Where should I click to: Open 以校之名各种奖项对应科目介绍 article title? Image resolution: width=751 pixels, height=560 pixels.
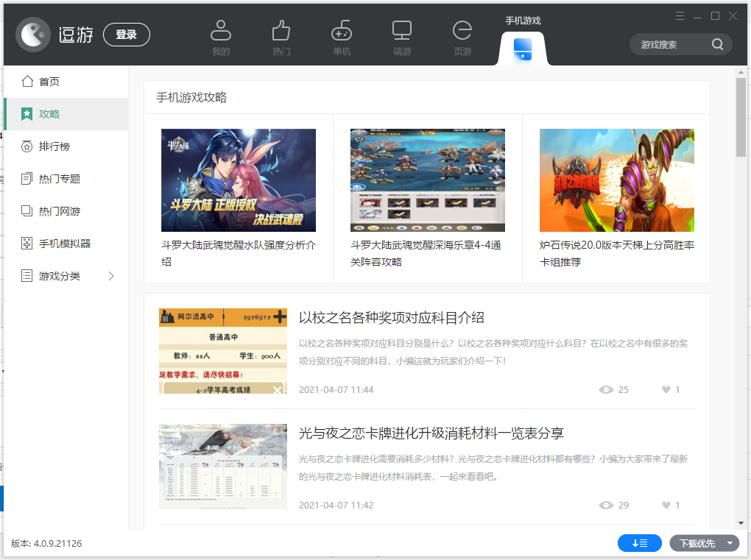391,318
